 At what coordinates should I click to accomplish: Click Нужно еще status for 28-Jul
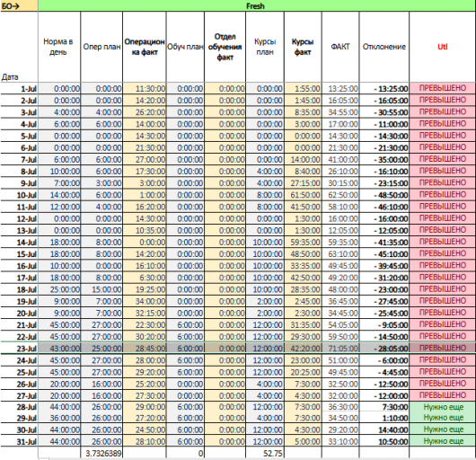[442, 407]
